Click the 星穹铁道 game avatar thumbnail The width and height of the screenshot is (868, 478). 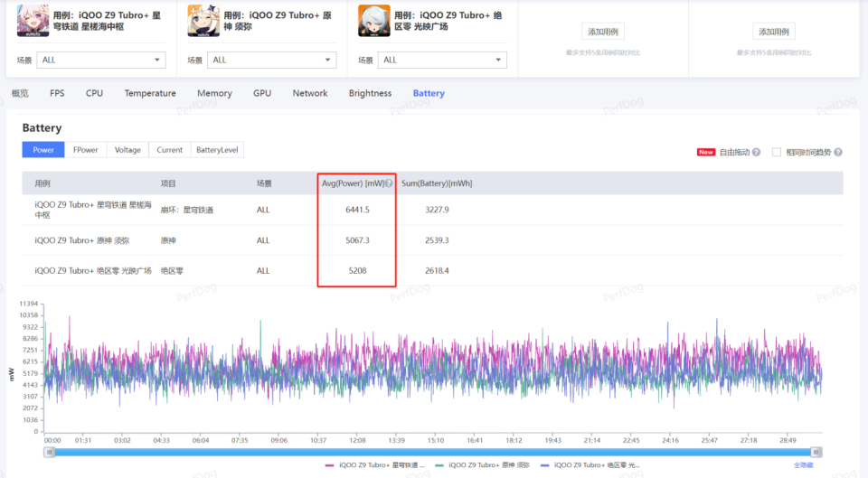[x=33, y=21]
